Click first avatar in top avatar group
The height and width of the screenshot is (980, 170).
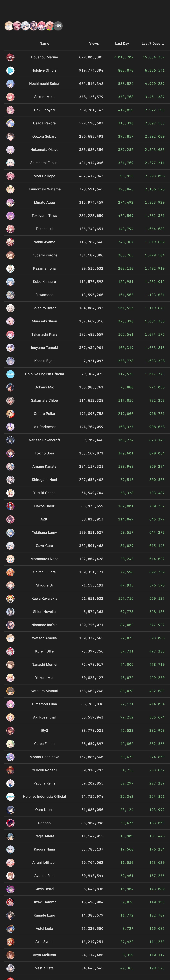point(9,26)
